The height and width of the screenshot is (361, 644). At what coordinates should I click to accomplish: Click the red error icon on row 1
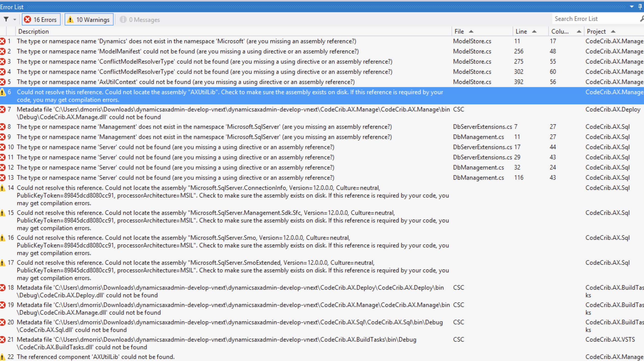[x=3, y=41]
